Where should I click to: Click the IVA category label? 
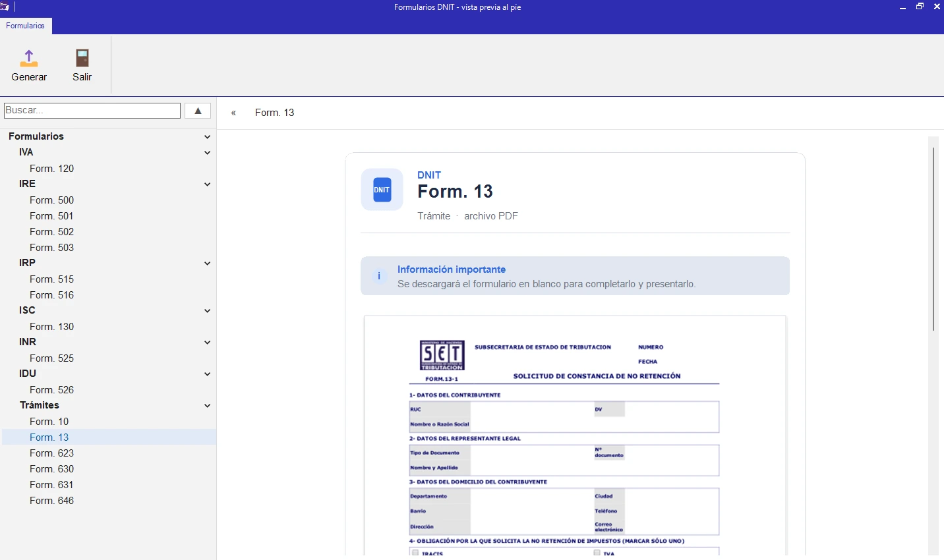[x=26, y=152]
